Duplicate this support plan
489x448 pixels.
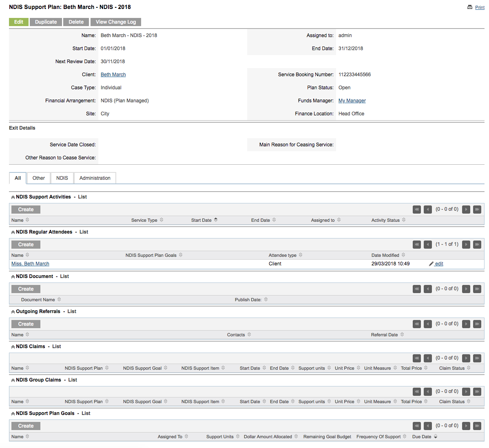(46, 22)
